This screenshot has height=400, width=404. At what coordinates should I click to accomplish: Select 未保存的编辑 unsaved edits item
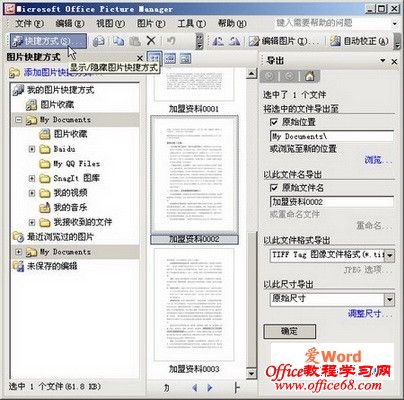pos(45,266)
